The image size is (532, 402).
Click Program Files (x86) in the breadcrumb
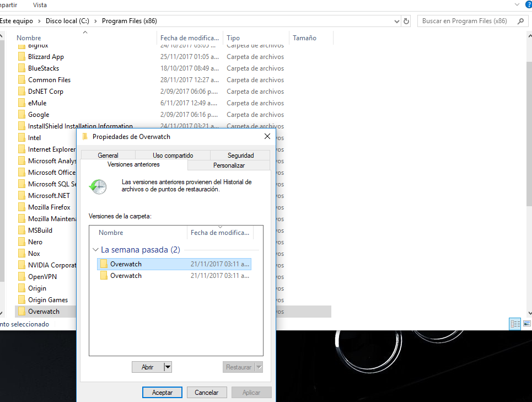tap(129, 21)
